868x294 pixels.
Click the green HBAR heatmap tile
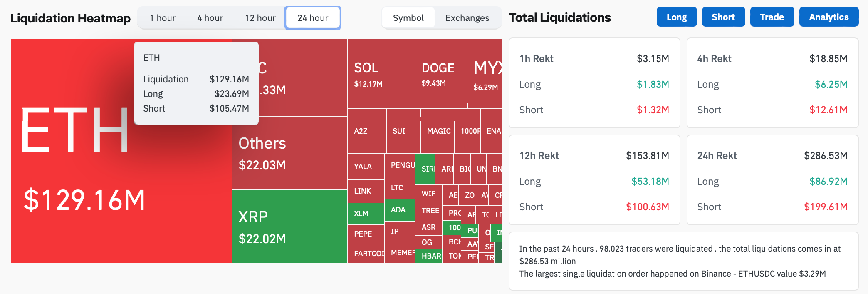(x=428, y=256)
